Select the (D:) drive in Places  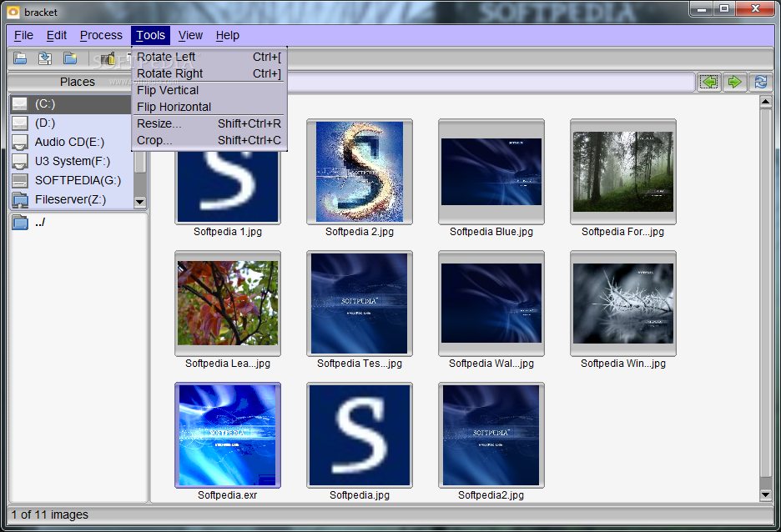coord(71,123)
